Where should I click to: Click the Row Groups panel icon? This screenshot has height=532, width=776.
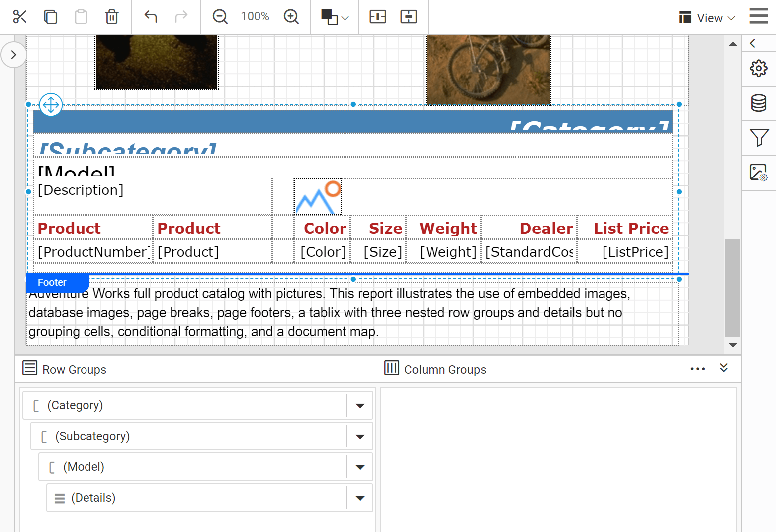[x=30, y=368]
